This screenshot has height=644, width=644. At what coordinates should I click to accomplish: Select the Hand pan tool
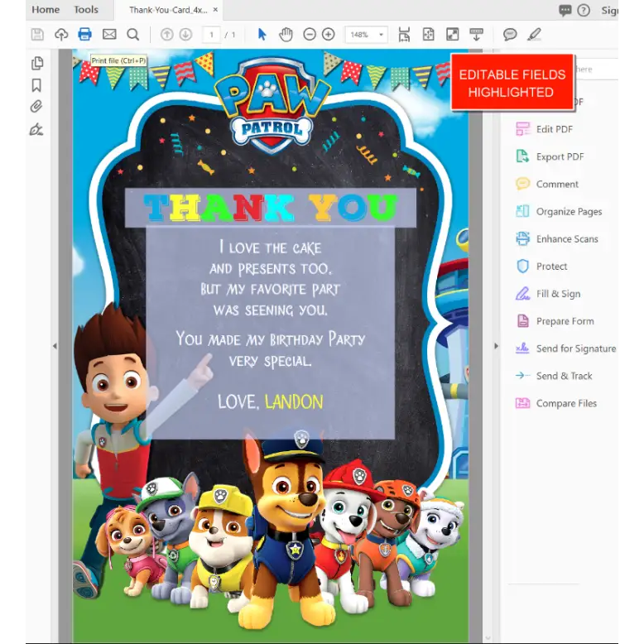pos(286,35)
